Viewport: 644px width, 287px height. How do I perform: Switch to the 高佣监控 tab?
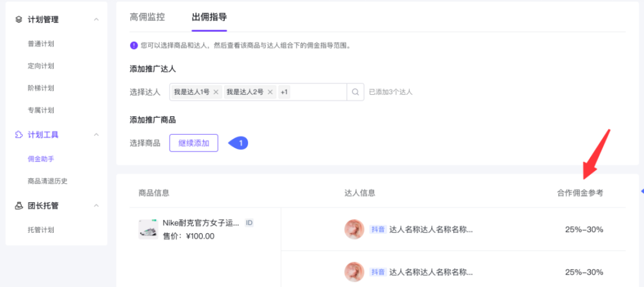(x=147, y=17)
